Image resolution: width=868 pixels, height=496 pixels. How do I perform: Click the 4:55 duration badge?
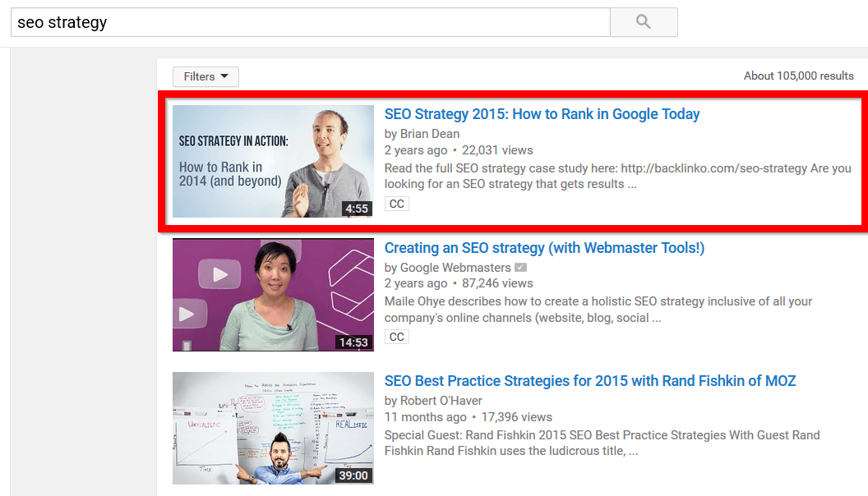(x=357, y=209)
